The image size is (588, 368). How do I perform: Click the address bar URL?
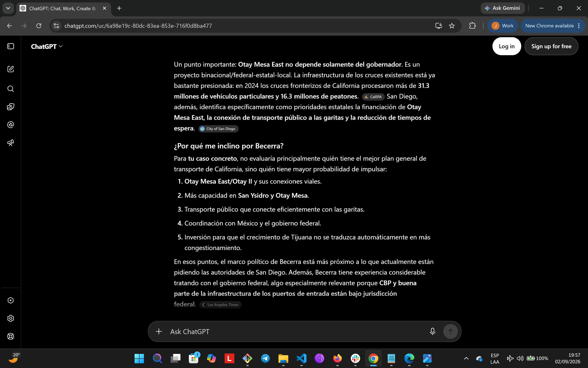point(138,26)
